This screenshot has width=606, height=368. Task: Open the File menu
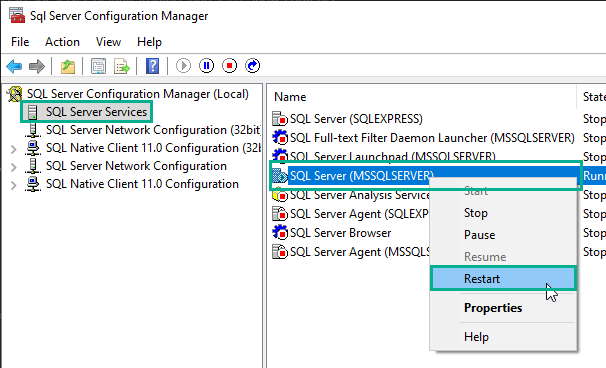[x=20, y=42]
